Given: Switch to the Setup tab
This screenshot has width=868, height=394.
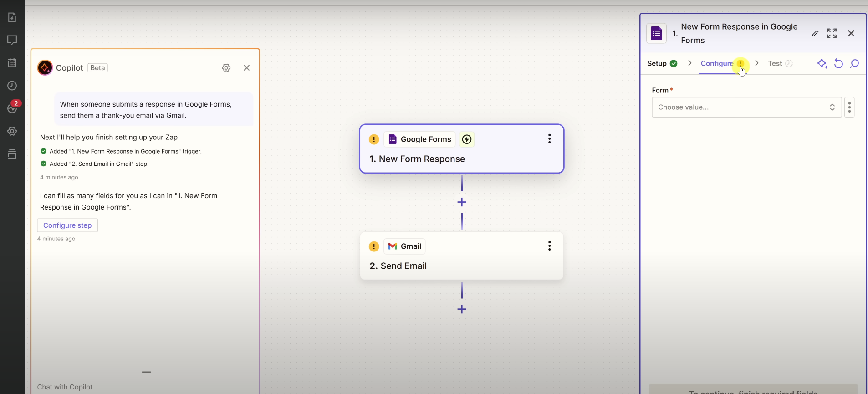Looking at the screenshot, I should tap(662, 63).
